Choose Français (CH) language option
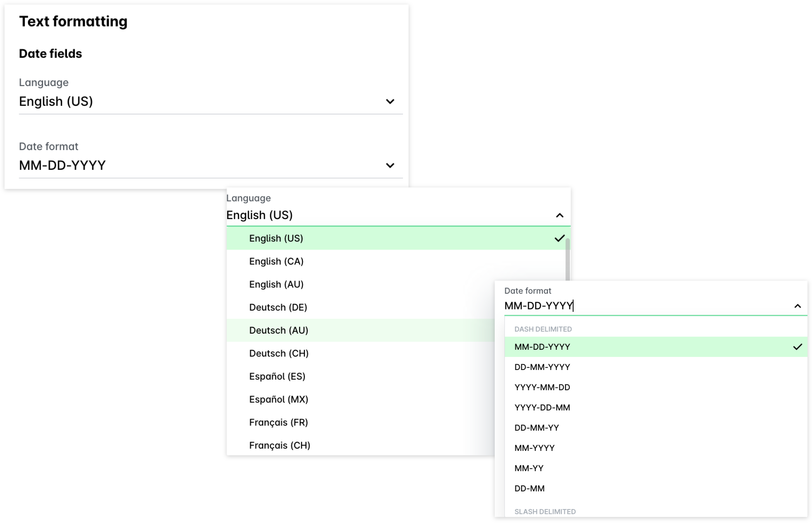The width and height of the screenshot is (812, 523). pos(361,445)
